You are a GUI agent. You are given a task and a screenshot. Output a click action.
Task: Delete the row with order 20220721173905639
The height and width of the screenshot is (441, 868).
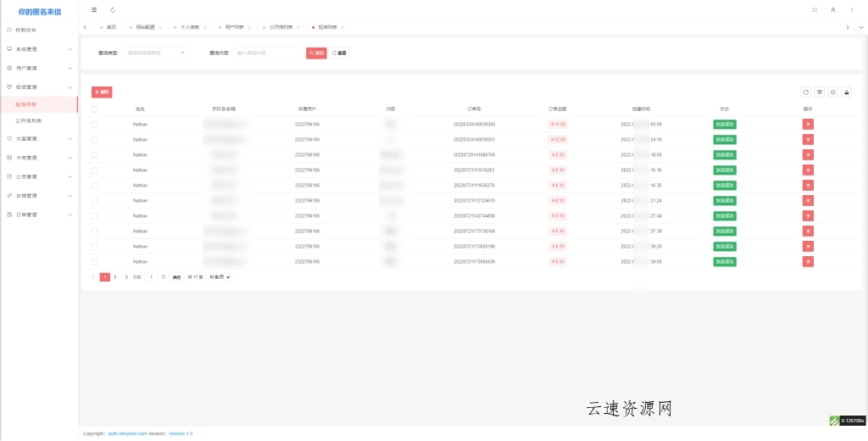coord(808,261)
